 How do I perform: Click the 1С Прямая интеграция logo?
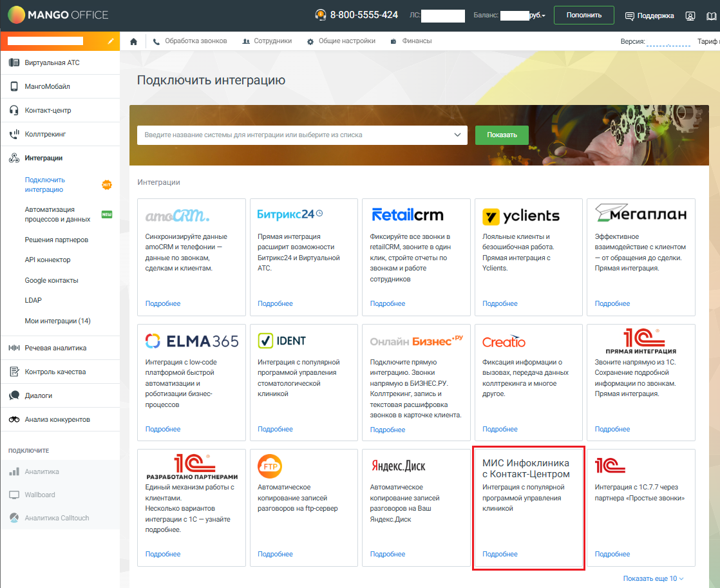pos(641,341)
